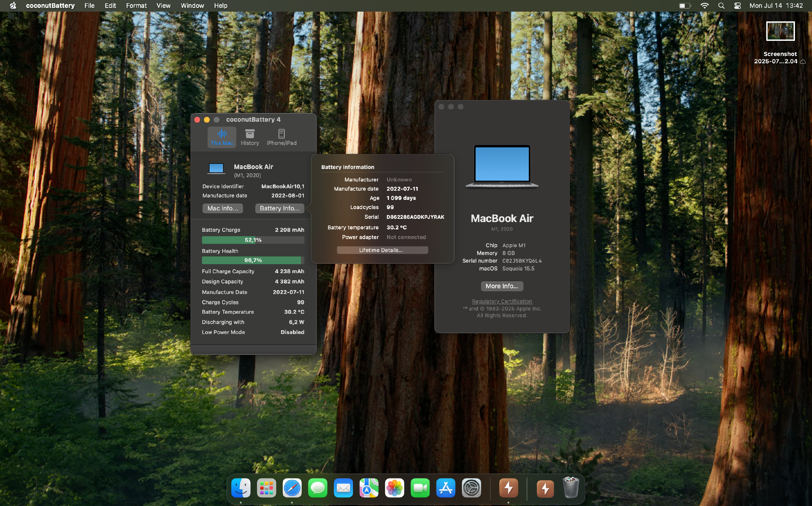Click the Mac Info... button
The image size is (812, 506).
(x=223, y=208)
